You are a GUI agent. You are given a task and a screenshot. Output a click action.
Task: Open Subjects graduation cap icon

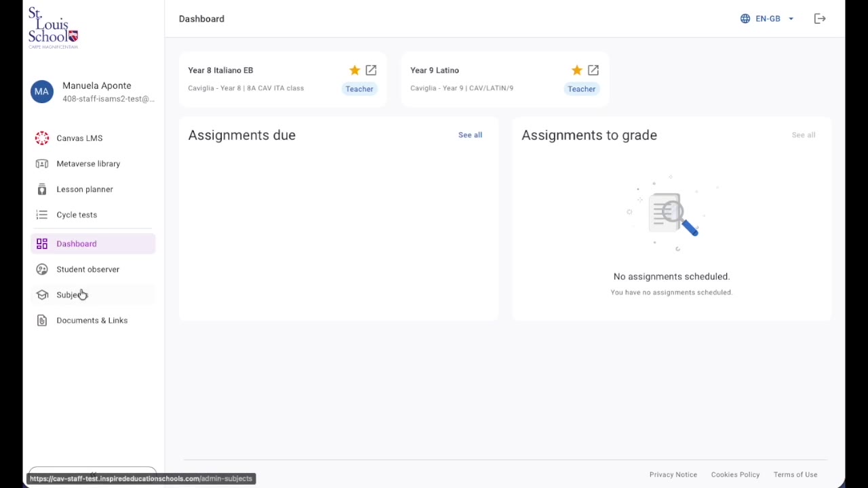coord(42,295)
